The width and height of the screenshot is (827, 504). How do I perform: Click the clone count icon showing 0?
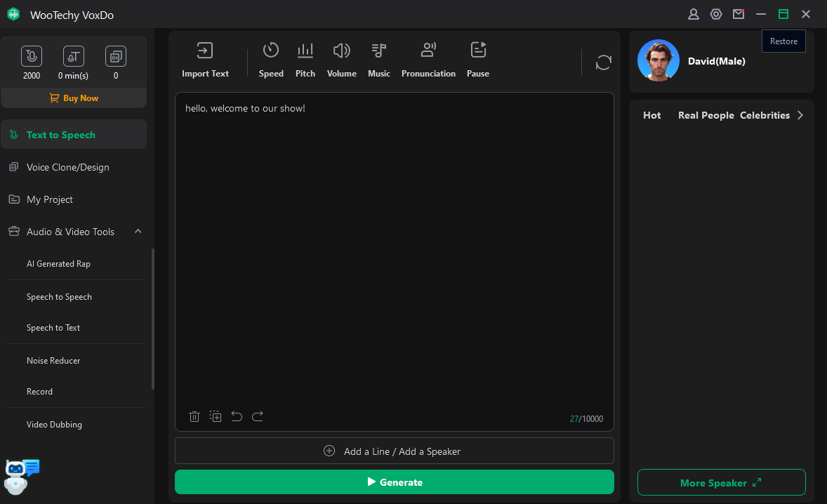[116, 56]
